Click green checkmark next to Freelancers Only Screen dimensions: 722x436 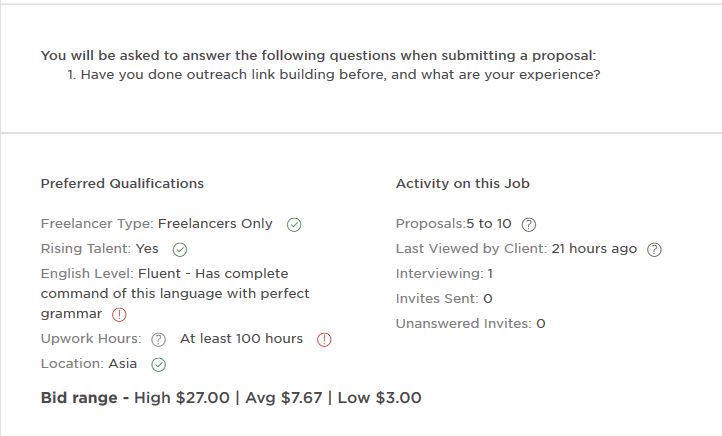(294, 225)
